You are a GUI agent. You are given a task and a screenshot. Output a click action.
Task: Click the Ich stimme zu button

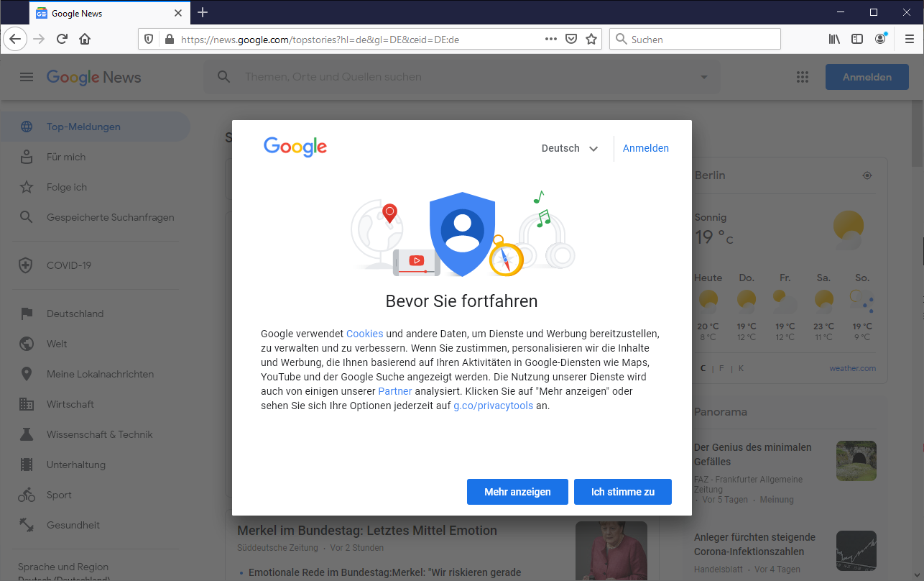coord(623,492)
